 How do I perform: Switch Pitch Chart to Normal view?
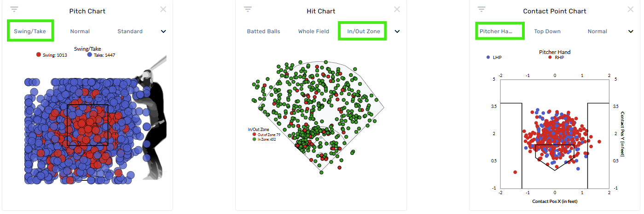point(80,31)
